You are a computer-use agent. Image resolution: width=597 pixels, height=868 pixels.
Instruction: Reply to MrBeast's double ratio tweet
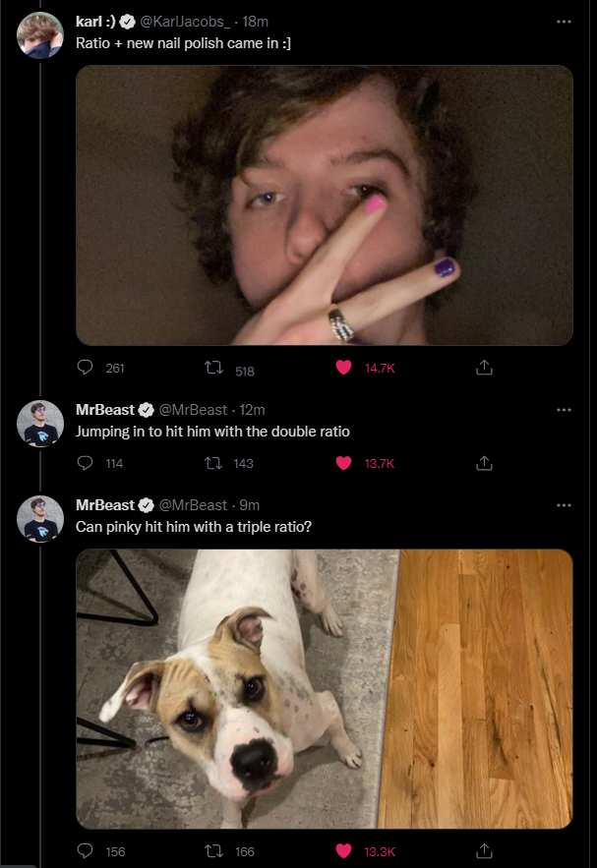(86, 463)
